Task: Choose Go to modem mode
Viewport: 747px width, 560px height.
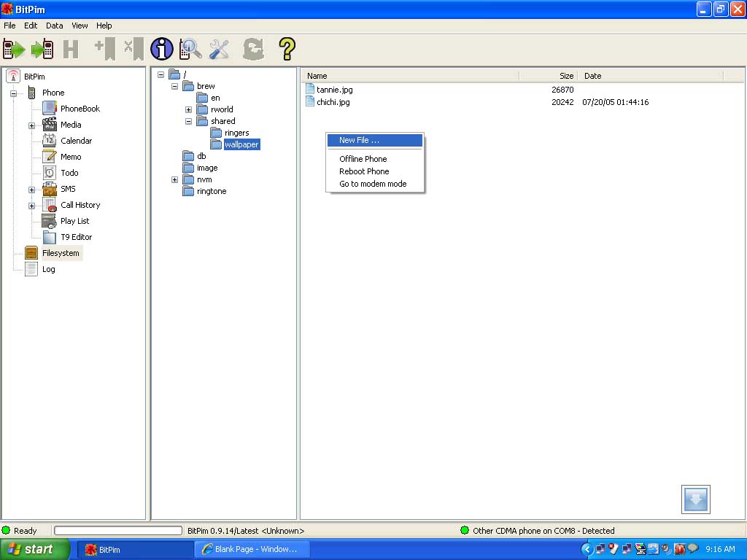Action: (375, 184)
